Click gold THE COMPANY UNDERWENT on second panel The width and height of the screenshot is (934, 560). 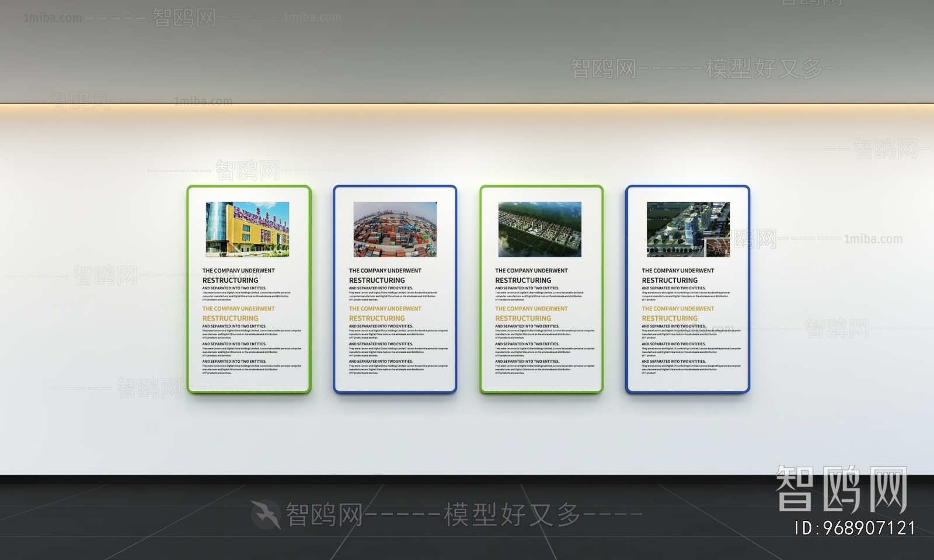pyautogui.click(x=385, y=309)
